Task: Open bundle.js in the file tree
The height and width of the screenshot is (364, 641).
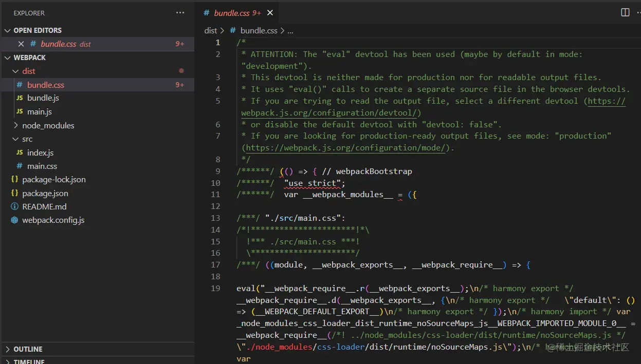Action: tap(97, 98)
